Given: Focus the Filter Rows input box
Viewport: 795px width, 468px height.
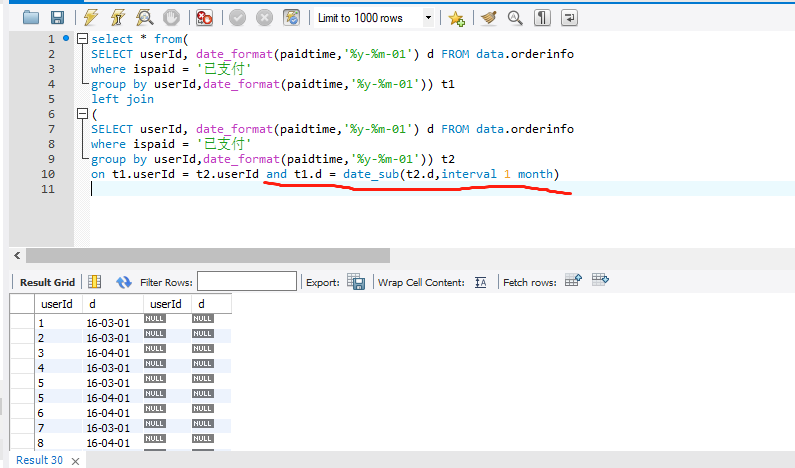Looking at the screenshot, I should point(247,281).
